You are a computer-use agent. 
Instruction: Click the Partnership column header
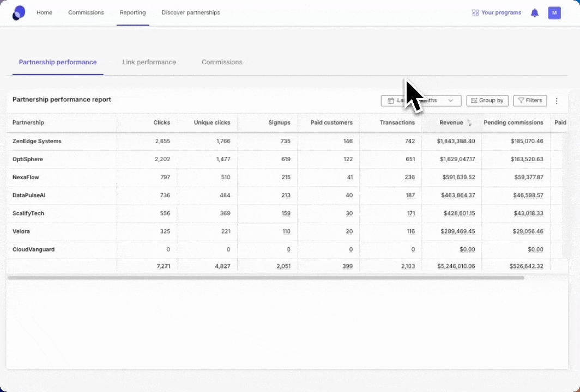(x=28, y=122)
